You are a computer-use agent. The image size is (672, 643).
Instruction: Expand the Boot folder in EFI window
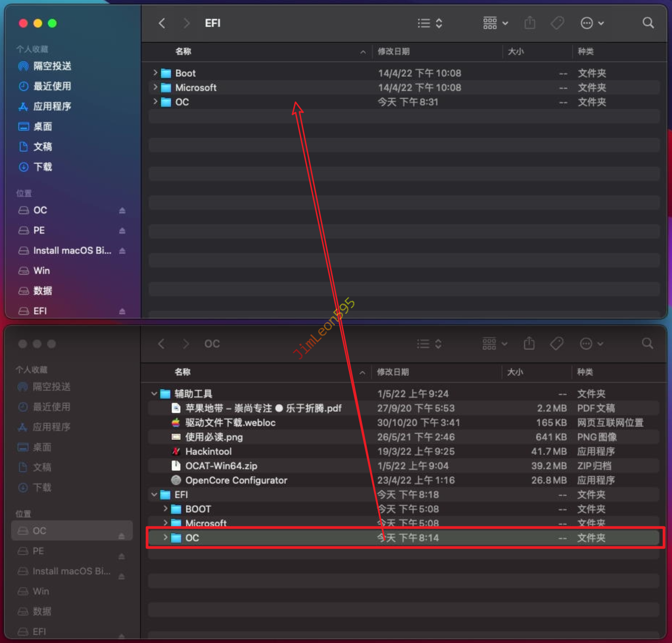coord(155,72)
